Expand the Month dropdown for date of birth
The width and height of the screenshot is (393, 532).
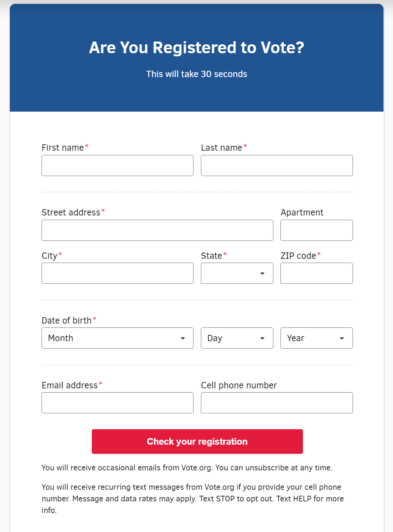pos(118,338)
